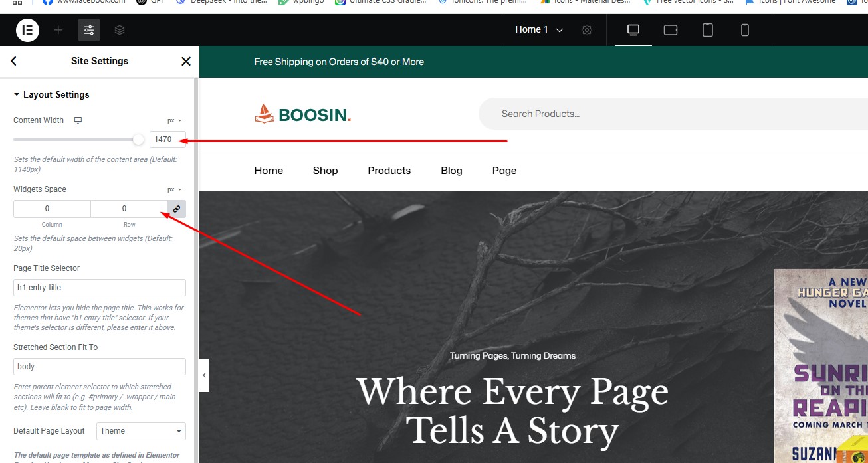Switch to desktop preview mode
This screenshot has height=463, width=868.
click(633, 30)
